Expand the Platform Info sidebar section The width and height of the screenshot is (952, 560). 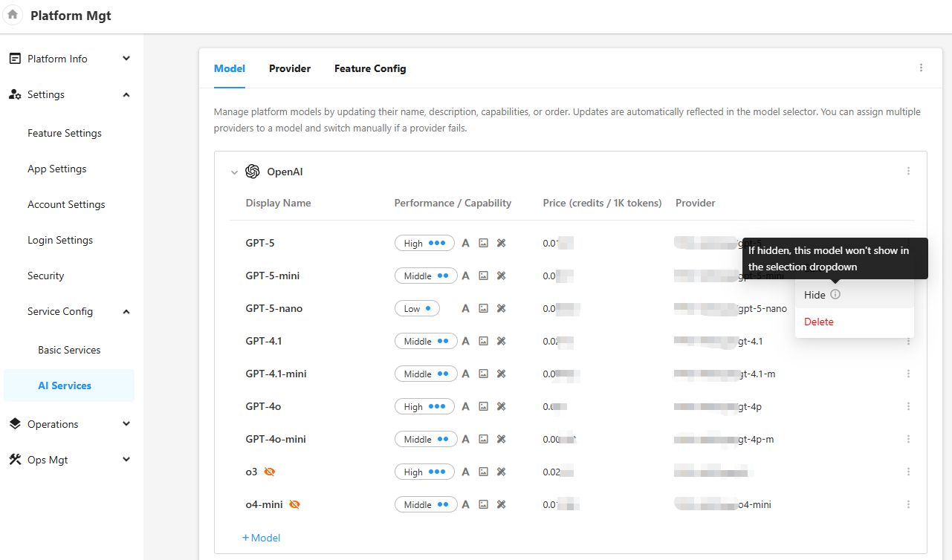pos(126,59)
